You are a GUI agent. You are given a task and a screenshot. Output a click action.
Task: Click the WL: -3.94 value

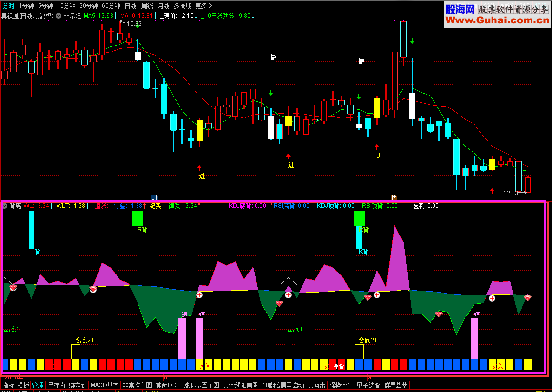tap(39, 205)
